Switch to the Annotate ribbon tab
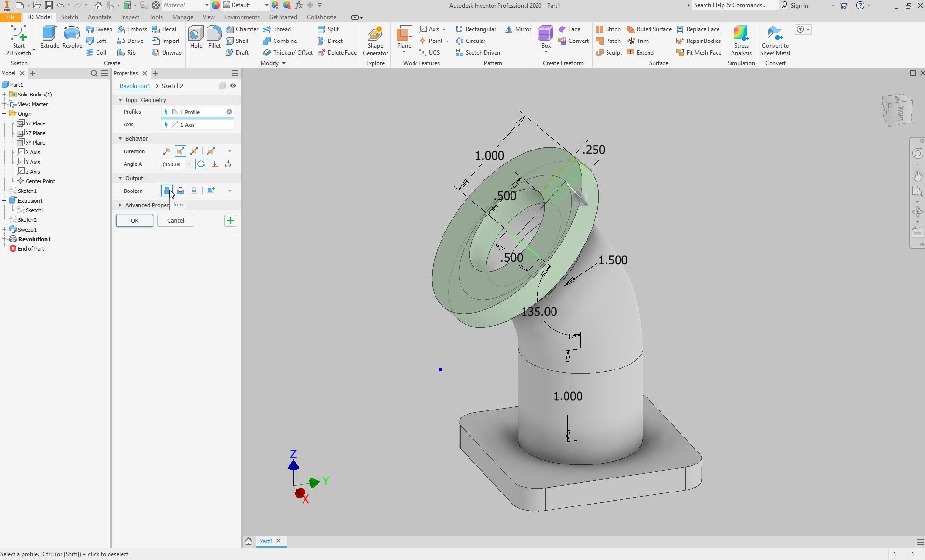This screenshot has width=925, height=560. (x=99, y=17)
